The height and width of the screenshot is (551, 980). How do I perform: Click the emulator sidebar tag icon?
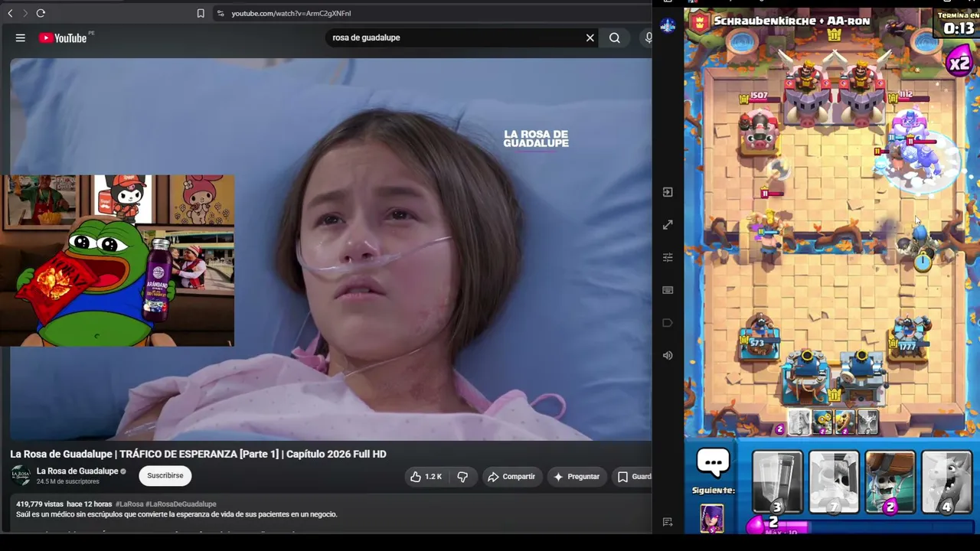click(668, 323)
